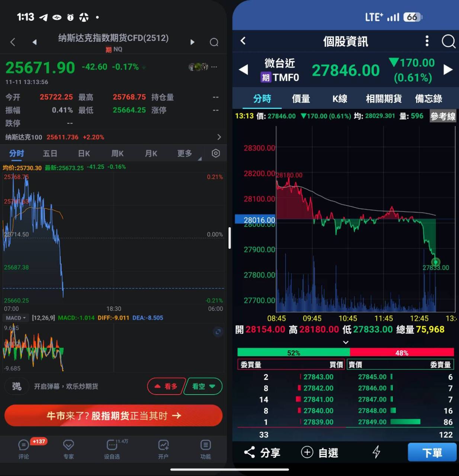Expand the 纳斯达克100 index row chevron

click(219, 137)
